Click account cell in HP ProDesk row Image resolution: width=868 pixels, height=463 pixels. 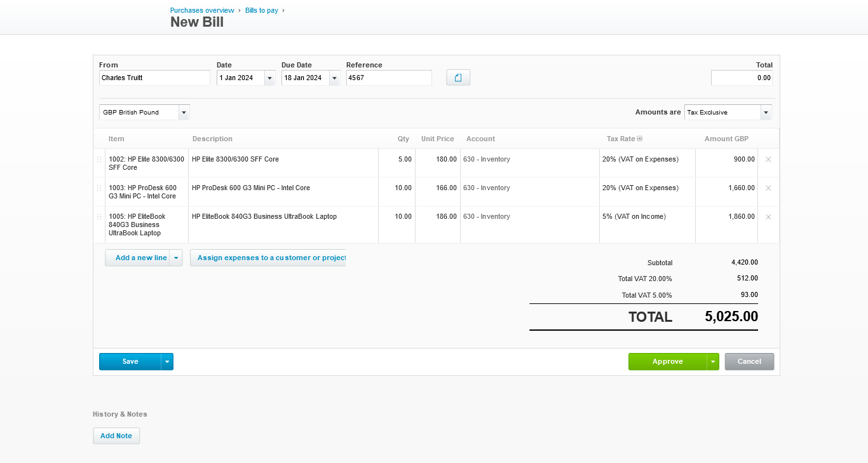tap(530, 192)
